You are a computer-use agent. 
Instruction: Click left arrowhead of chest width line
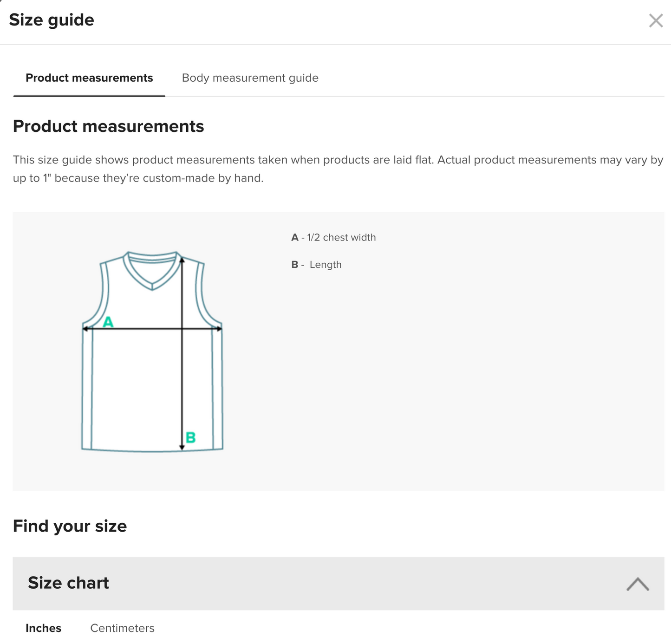pos(85,329)
